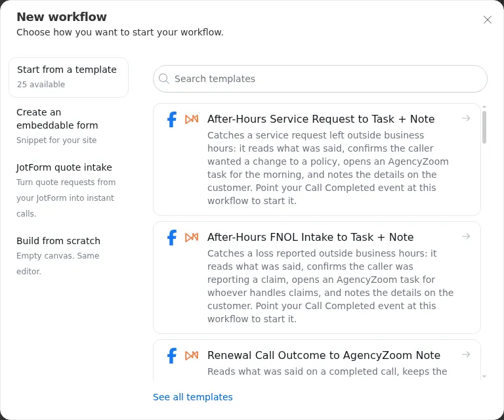Select JotForm quote intake option
Viewport: 504px width, 420px height.
(x=68, y=190)
